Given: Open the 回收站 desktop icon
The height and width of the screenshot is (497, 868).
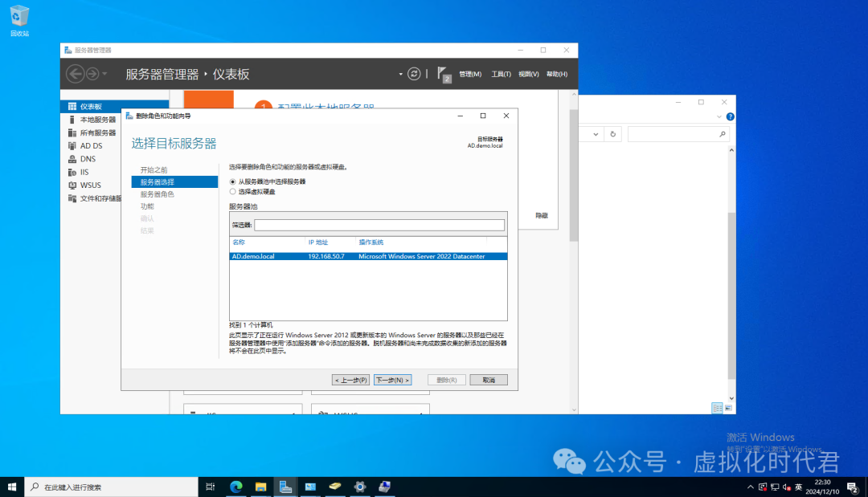Looking at the screenshot, I should [19, 21].
